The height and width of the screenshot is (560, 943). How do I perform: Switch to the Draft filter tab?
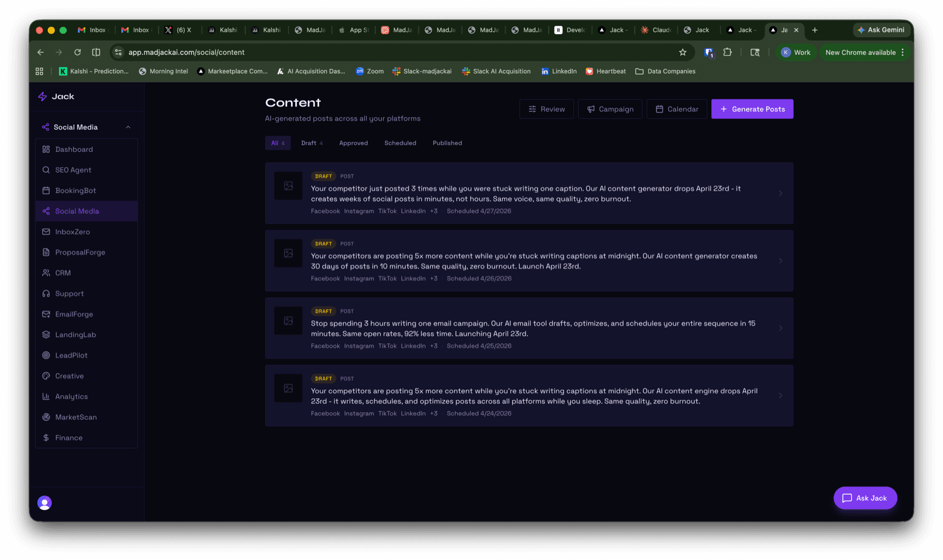312,143
